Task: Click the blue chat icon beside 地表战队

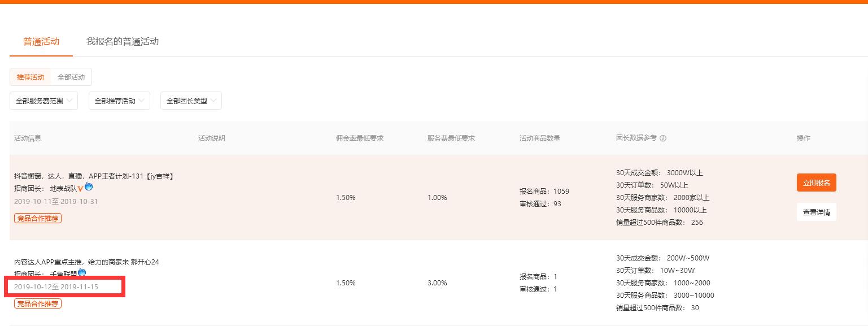Action: (x=89, y=187)
